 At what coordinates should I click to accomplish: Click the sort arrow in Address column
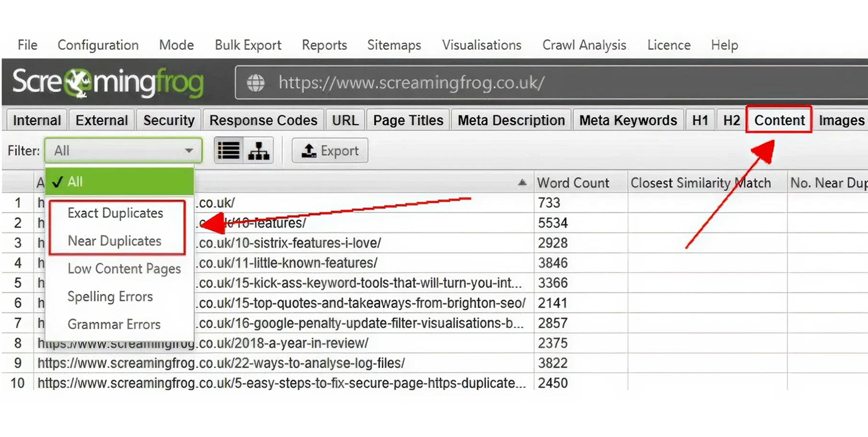[x=522, y=183]
